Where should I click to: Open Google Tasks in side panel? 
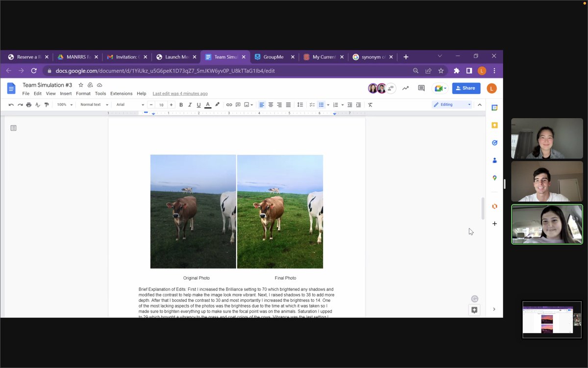[494, 143]
